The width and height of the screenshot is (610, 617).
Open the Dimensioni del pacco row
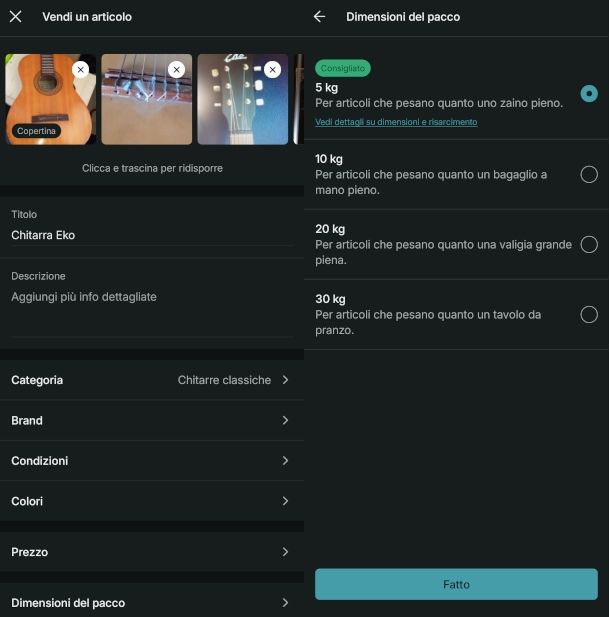click(152, 603)
